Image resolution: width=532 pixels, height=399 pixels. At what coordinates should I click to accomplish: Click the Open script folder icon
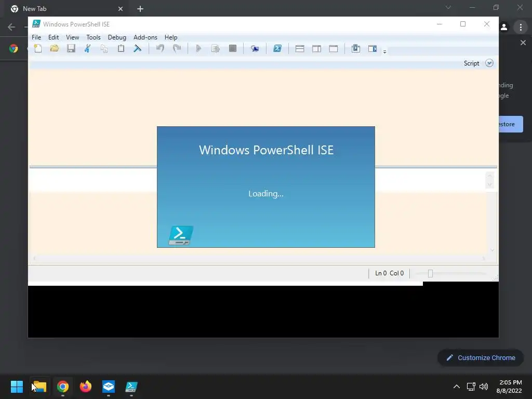pyautogui.click(x=54, y=48)
